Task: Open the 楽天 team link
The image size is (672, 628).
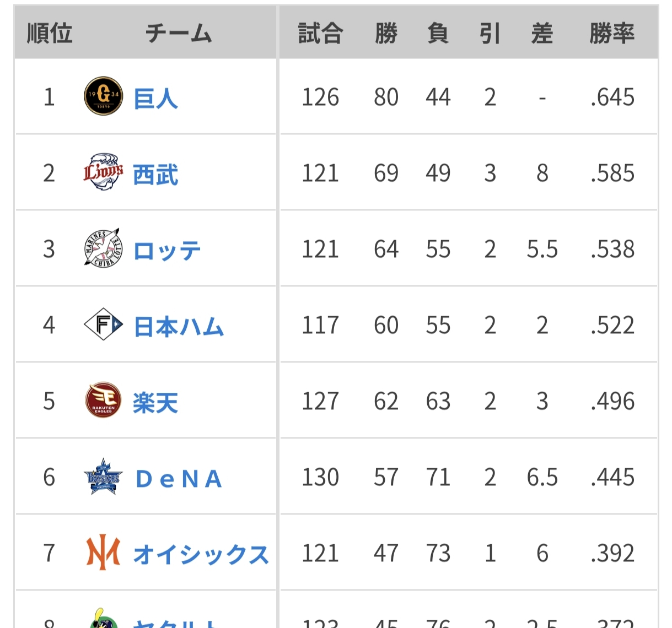Action: [x=155, y=403]
